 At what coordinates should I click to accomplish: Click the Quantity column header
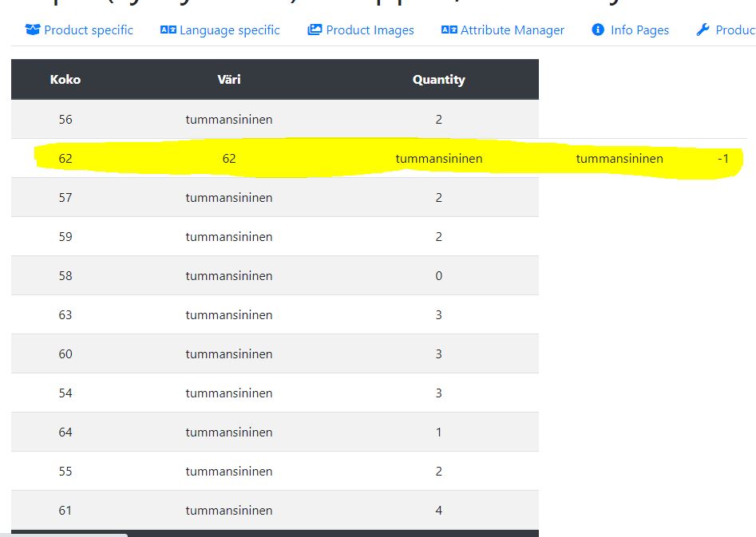coord(439,80)
